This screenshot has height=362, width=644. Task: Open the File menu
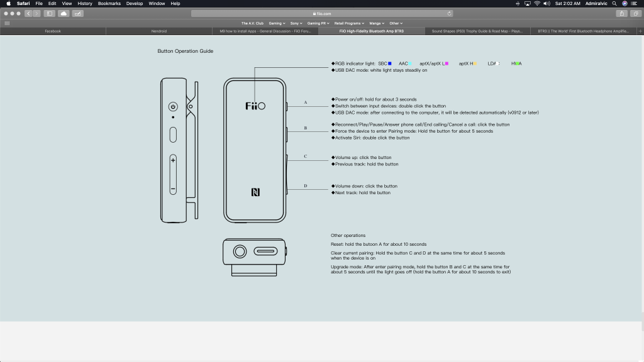tap(39, 3)
